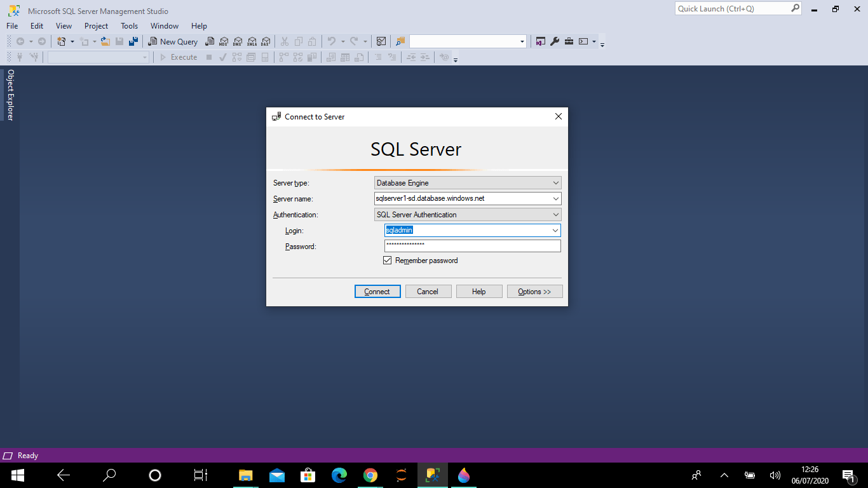
Task: Click the Cut scissors icon
Action: coord(285,41)
